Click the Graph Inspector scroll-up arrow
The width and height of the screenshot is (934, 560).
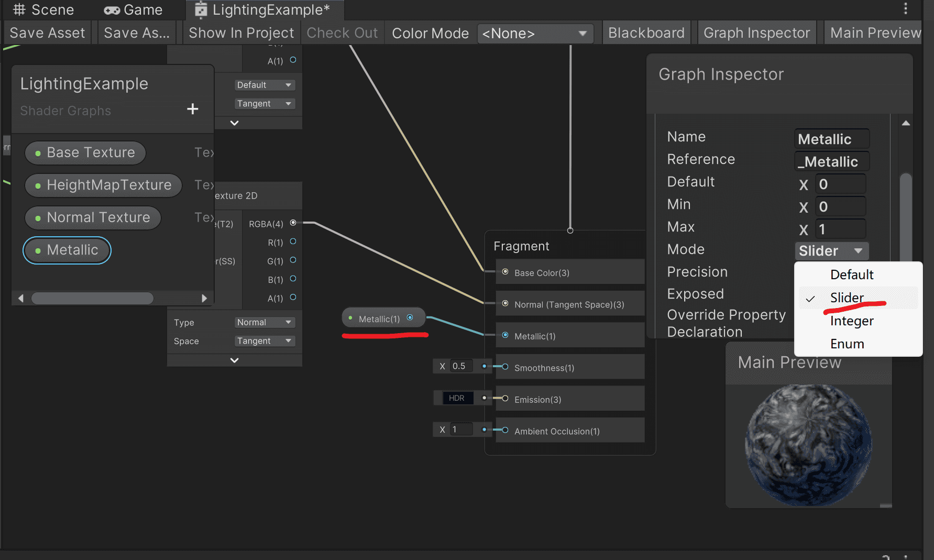coord(906,123)
